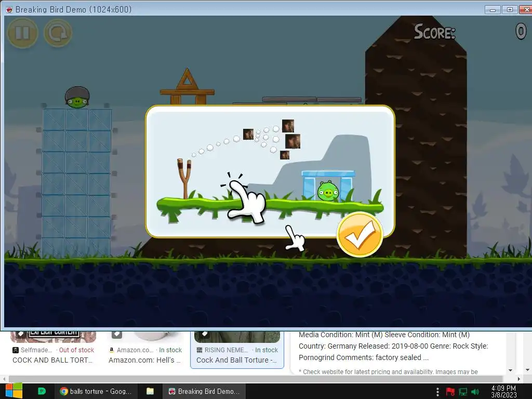Click the horizontal scrollbar right arrow
The image size is (532, 399).
[519, 379]
